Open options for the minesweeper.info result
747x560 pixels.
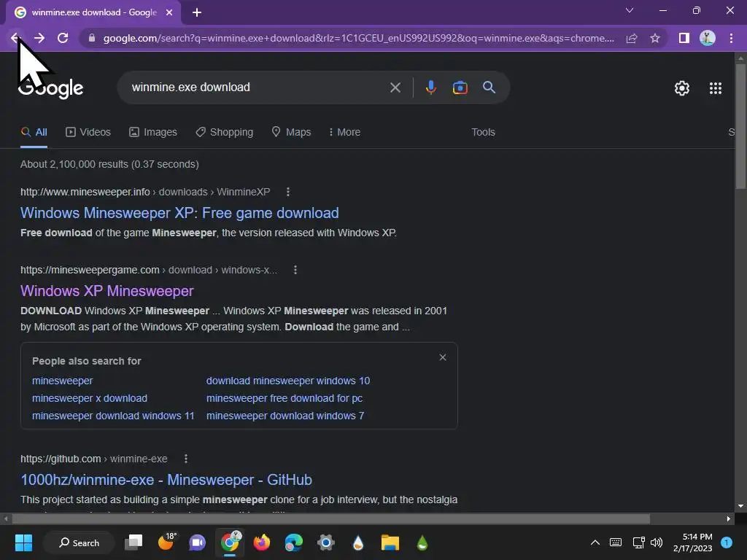tap(287, 192)
